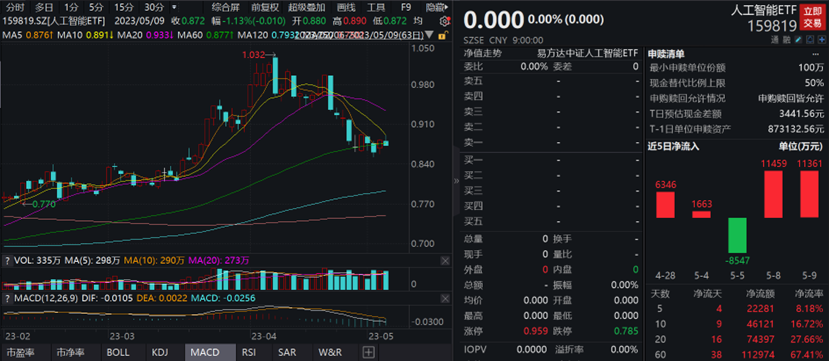Open 超级叠加 overlay tool
This screenshot has width=829, height=361.
coord(307,7)
